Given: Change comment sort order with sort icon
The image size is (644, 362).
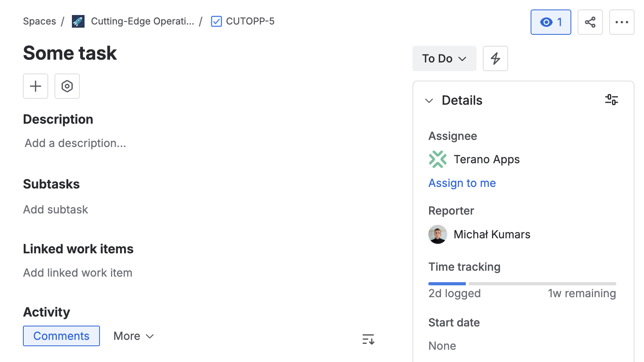Looking at the screenshot, I should point(368,339).
